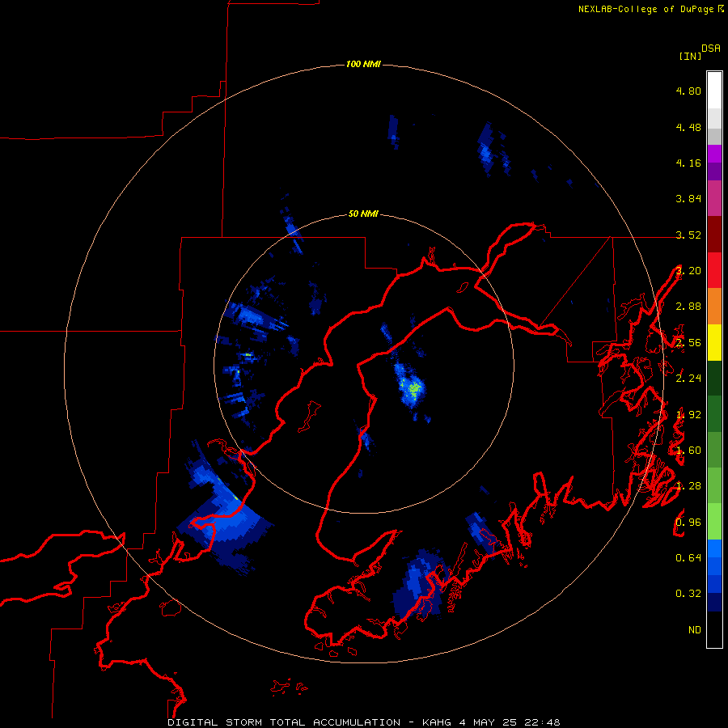Click the 1.92 legend value
The height and width of the screenshot is (728, 728).
point(688,415)
